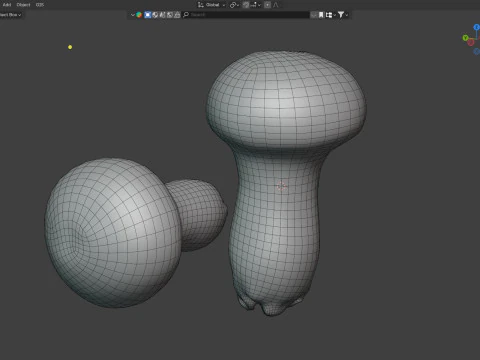Click the last mode icon before the search
Screen dimensions: 480x360
tap(177, 15)
